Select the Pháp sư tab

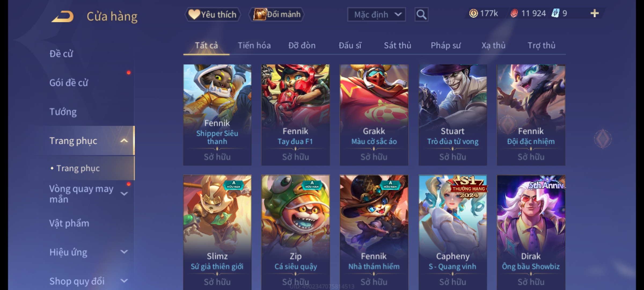click(x=445, y=46)
